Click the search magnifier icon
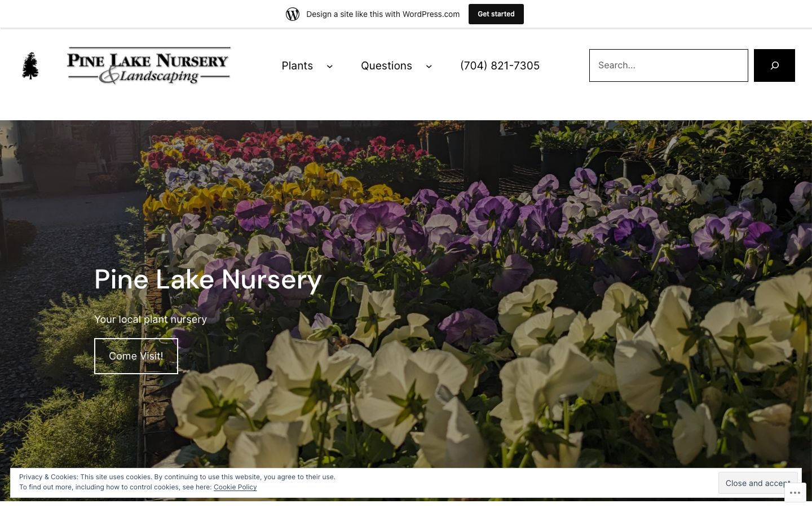This screenshot has width=812, height=508. pos(774,65)
